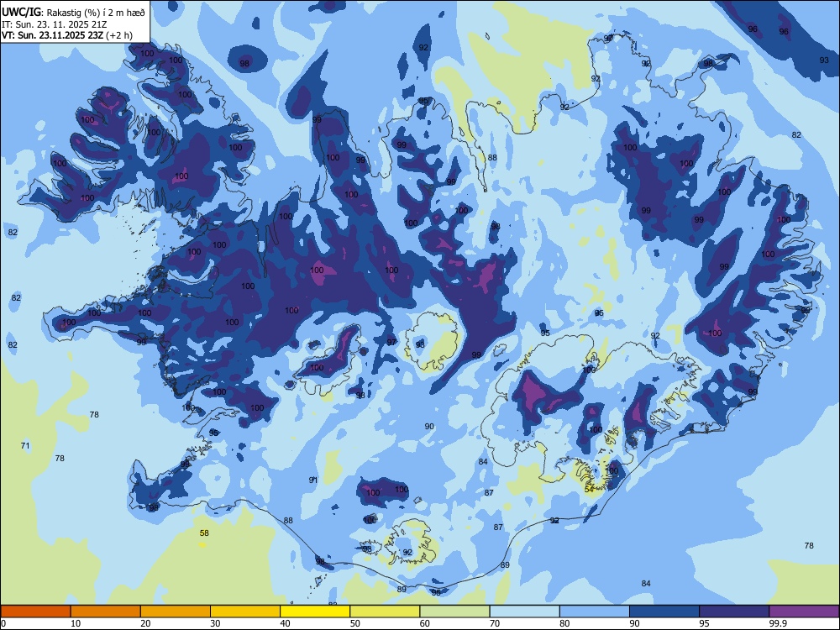This screenshot has height=630, width=840.
Task: Click the '40' legend tick label
Action: pos(286,623)
